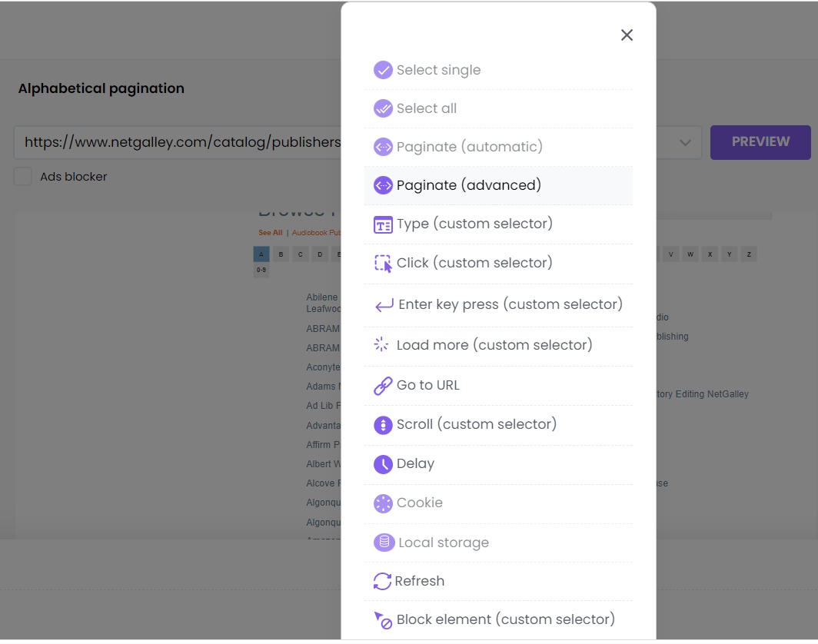Select the Cookie icon
This screenshot has width=818, height=644.
point(383,503)
